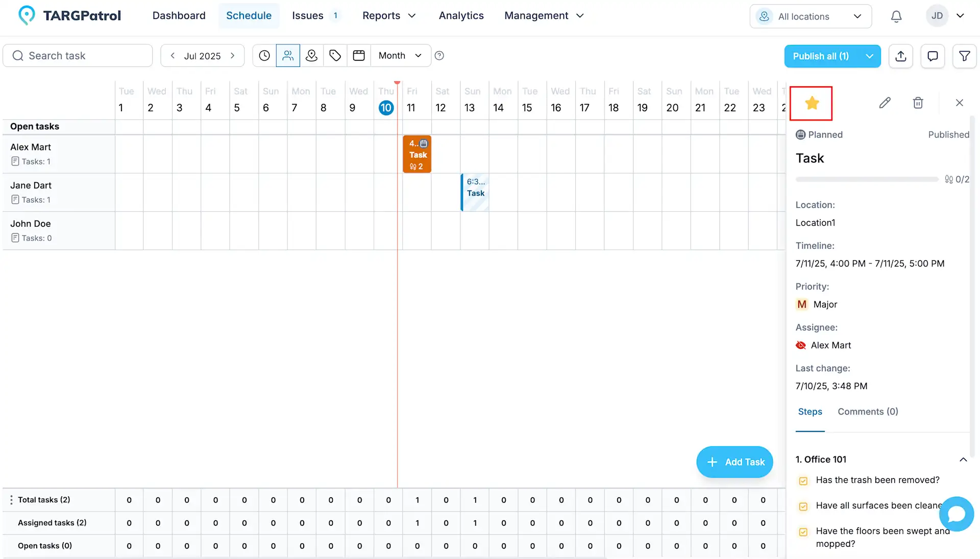Click the star favorite icon in task panel
Viewport: 980px width, 559px height.
coord(812,104)
